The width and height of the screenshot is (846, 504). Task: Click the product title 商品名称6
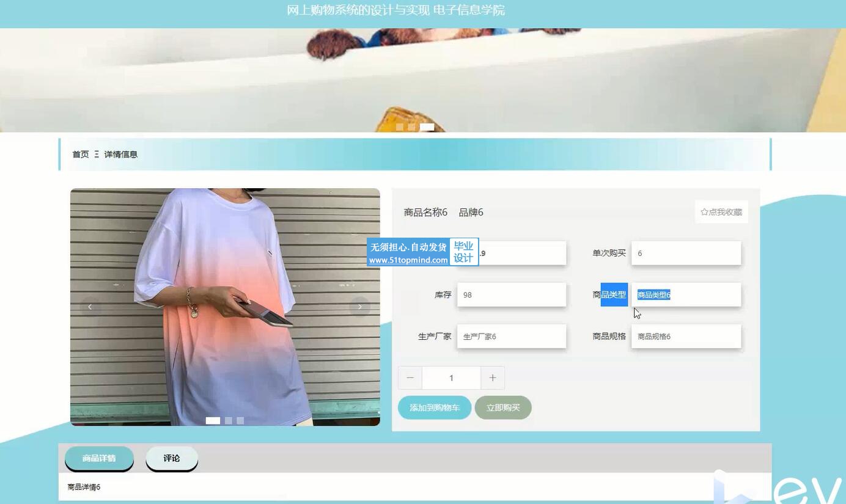[425, 213]
